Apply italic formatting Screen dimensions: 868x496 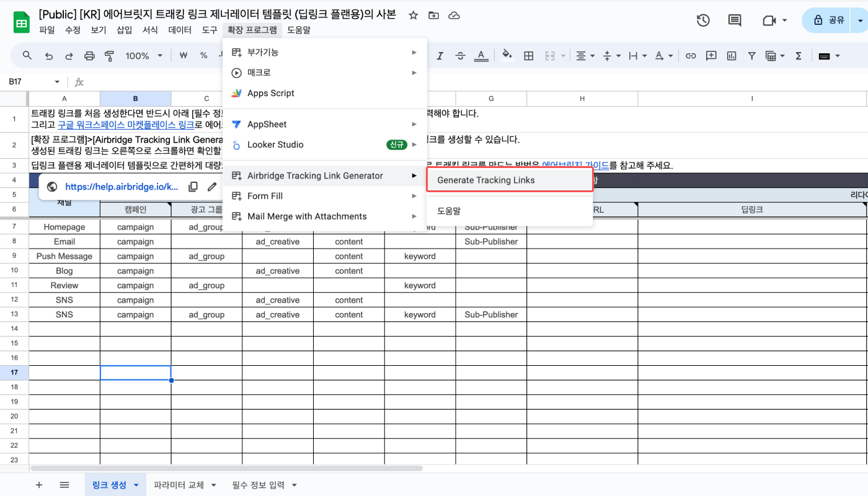click(x=440, y=56)
